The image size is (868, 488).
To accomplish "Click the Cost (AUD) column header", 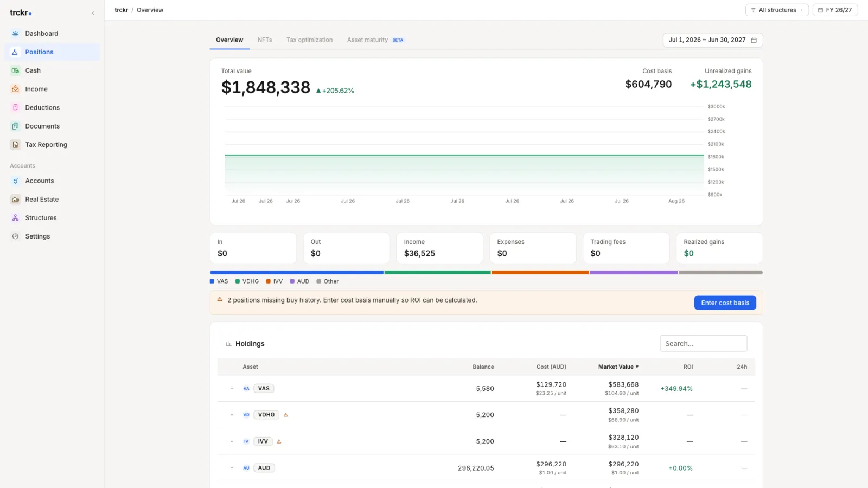I will tap(551, 367).
